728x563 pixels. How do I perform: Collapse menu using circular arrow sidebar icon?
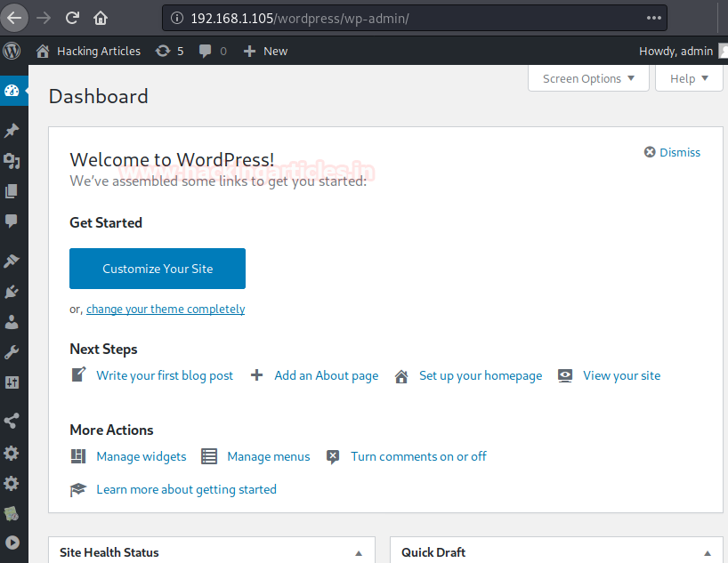12,543
